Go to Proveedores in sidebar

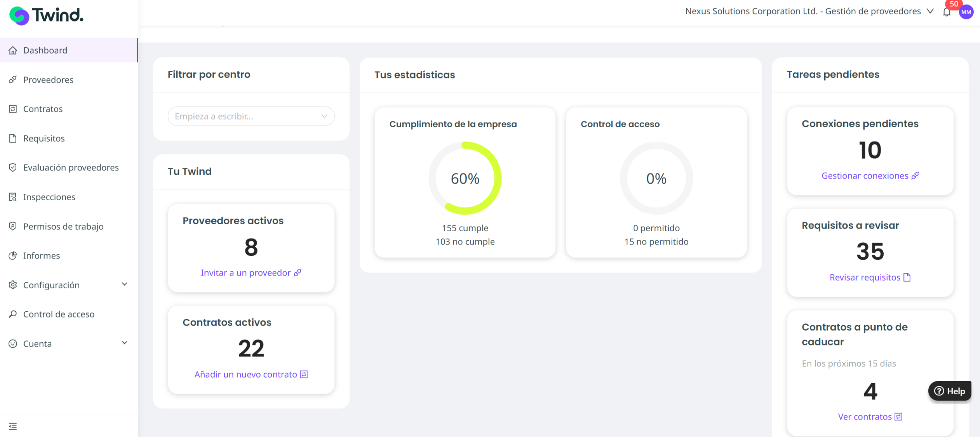48,80
